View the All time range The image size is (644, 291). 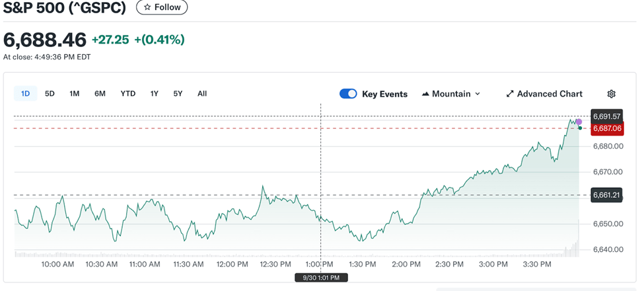pyautogui.click(x=202, y=94)
